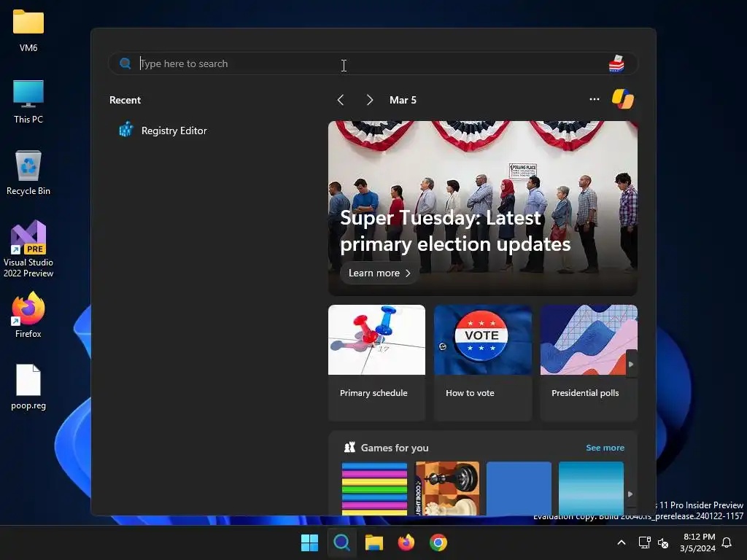Select the poop.reg file on desktop
747x560 pixels.
coord(28,387)
